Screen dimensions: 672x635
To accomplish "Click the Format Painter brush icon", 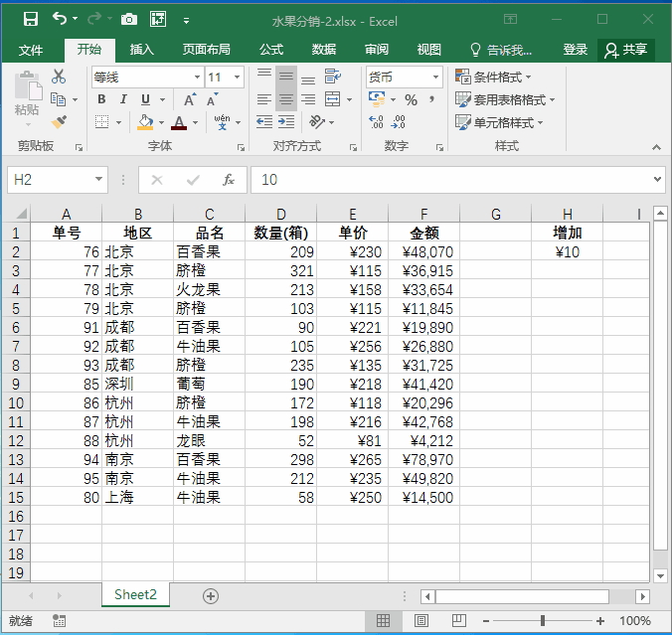I will point(58,122).
